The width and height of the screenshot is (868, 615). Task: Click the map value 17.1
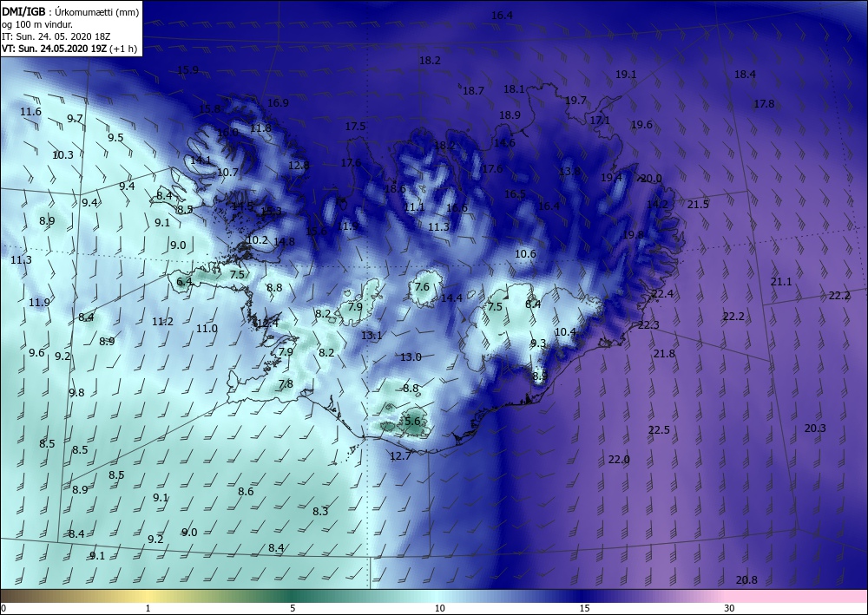click(600, 120)
